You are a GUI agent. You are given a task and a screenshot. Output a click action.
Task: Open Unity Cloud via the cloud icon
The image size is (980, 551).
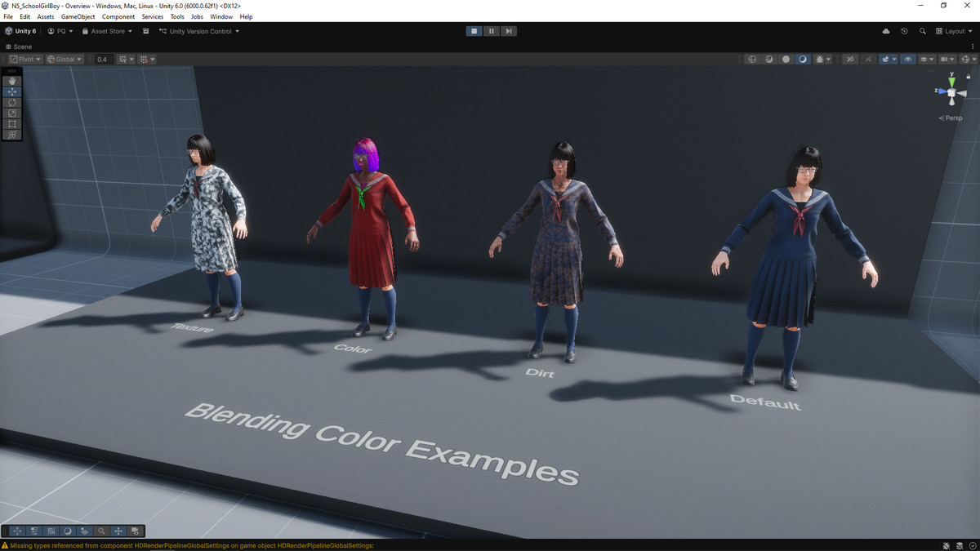coord(886,31)
